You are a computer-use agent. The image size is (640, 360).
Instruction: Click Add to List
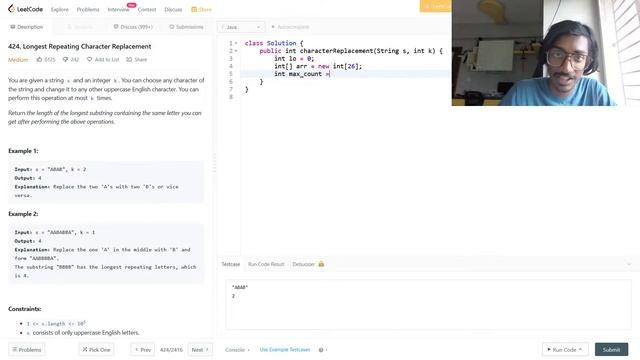pyautogui.click(x=103, y=60)
